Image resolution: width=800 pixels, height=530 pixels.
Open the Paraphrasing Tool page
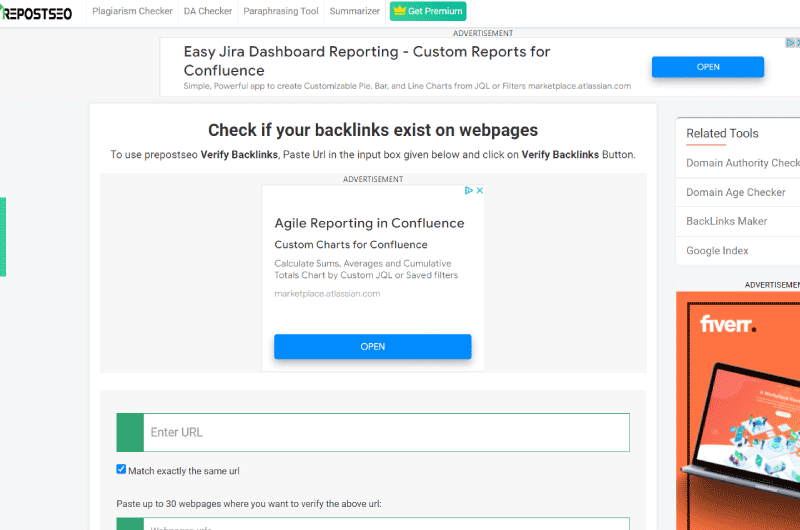pos(281,11)
